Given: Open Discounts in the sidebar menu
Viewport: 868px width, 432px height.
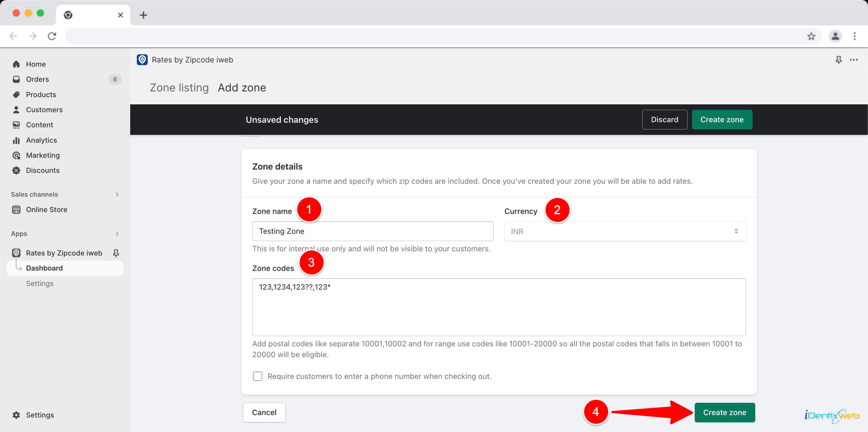Looking at the screenshot, I should (x=43, y=171).
